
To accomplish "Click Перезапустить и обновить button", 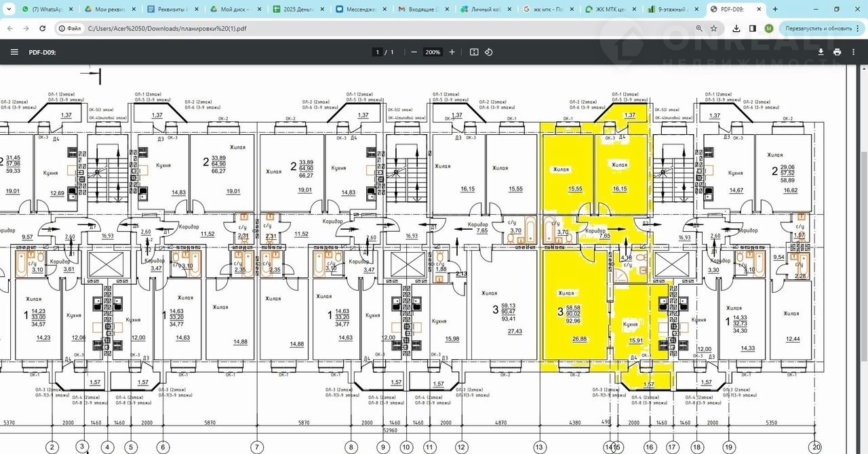I will click(818, 28).
